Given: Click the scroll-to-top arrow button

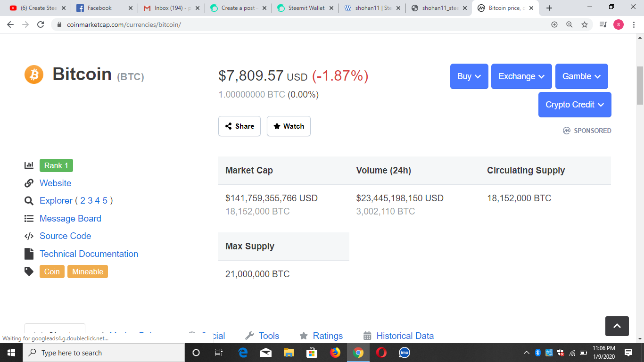Looking at the screenshot, I should 617,326.
